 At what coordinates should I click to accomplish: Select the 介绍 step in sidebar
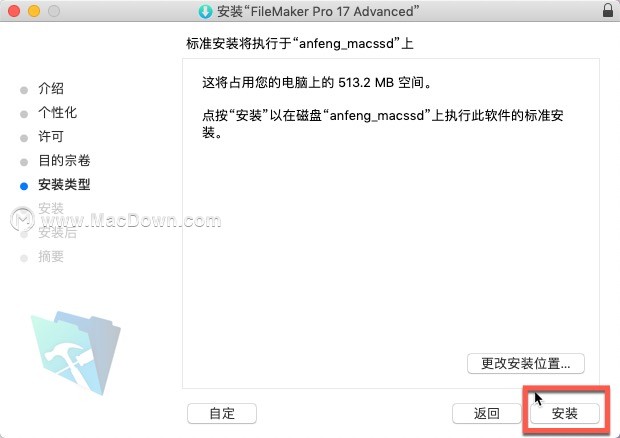[51, 88]
